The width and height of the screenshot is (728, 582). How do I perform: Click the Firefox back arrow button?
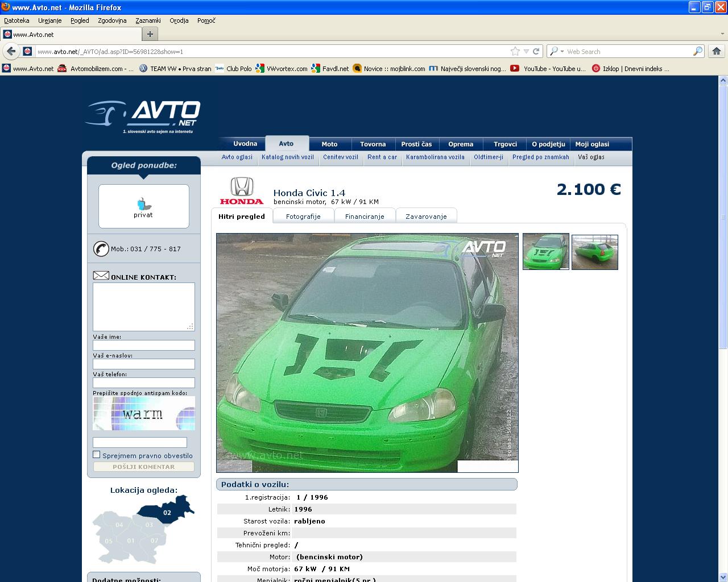click(11, 51)
